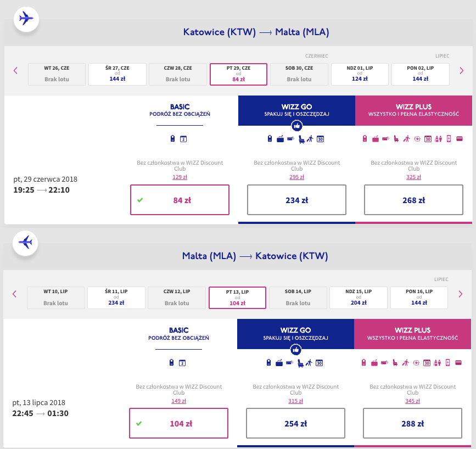This screenshot has height=449, width=476.
Task: Click the outbound BASIC calendar icon
Action: click(x=183, y=139)
